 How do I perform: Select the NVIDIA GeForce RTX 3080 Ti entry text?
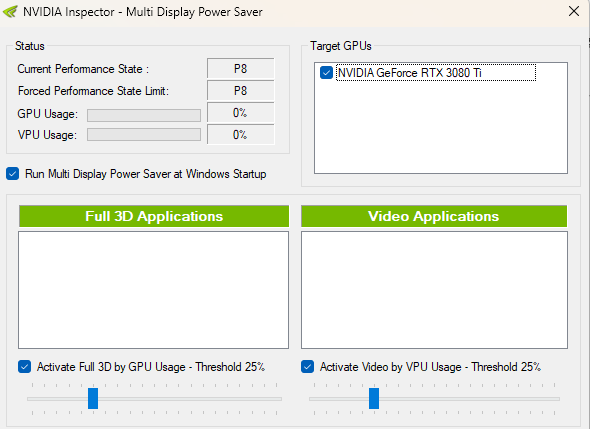[x=409, y=73]
